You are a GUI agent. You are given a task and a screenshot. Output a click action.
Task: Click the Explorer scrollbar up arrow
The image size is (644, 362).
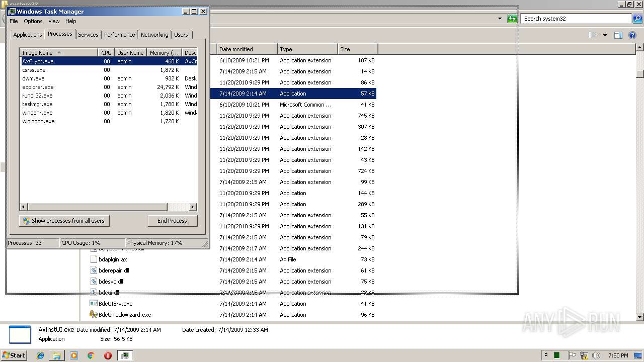click(640, 47)
